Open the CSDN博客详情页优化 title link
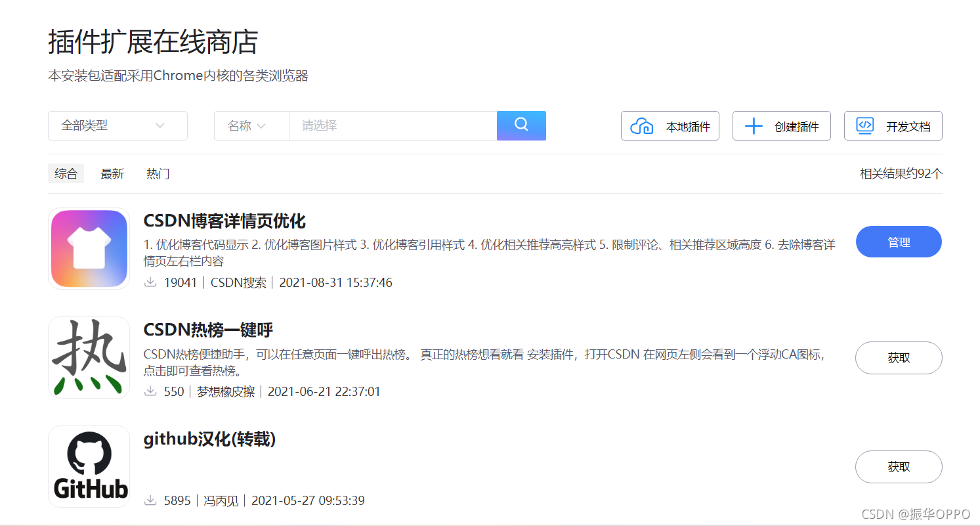980x526 pixels. point(224,221)
